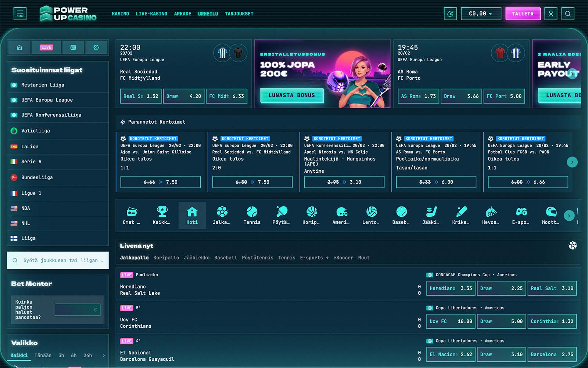Open the hamburger menu icon
Screen dimensions: 588x368
tap(20, 14)
